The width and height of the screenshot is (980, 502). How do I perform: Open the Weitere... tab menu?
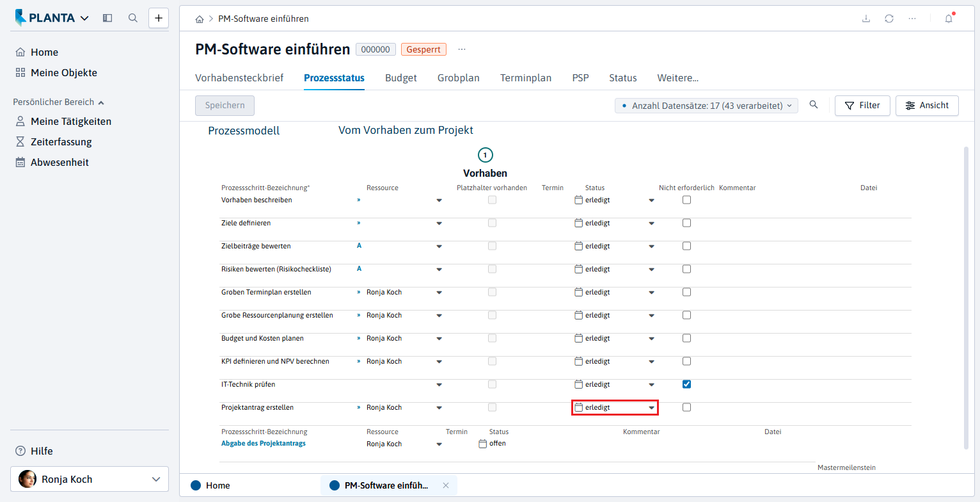click(x=678, y=78)
